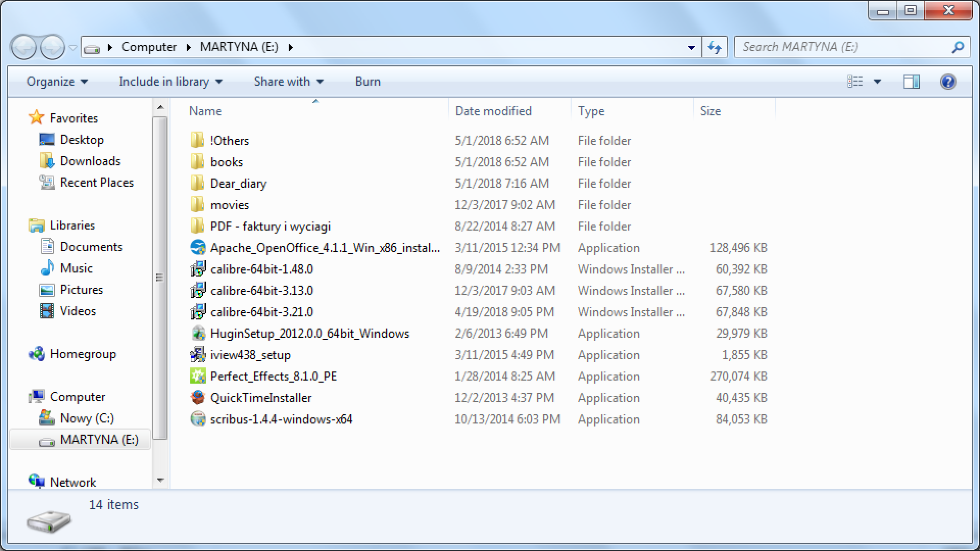
Task: Click the magnifier search icon
Action: tap(958, 47)
